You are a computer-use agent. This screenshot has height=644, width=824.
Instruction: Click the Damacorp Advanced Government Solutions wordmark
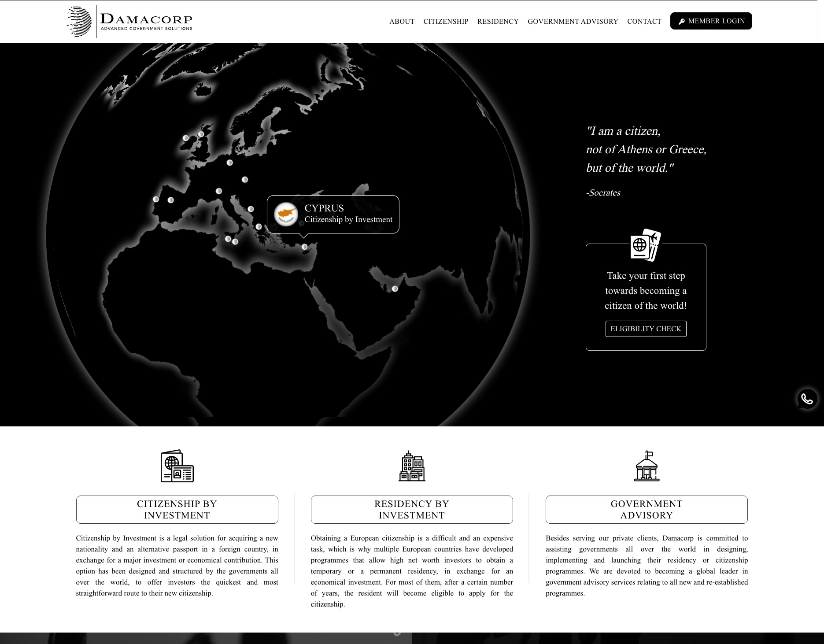click(146, 22)
